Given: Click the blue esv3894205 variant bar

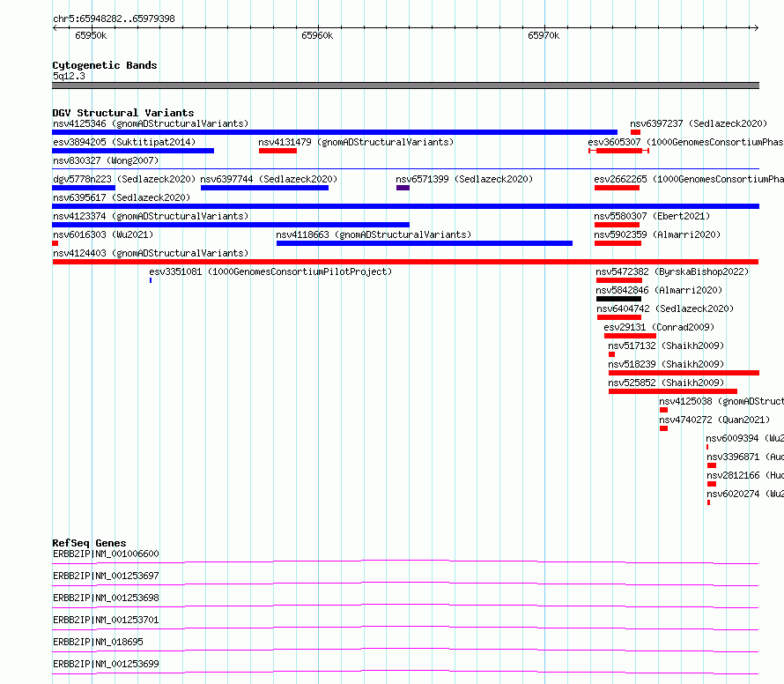Looking at the screenshot, I should (x=133, y=151).
